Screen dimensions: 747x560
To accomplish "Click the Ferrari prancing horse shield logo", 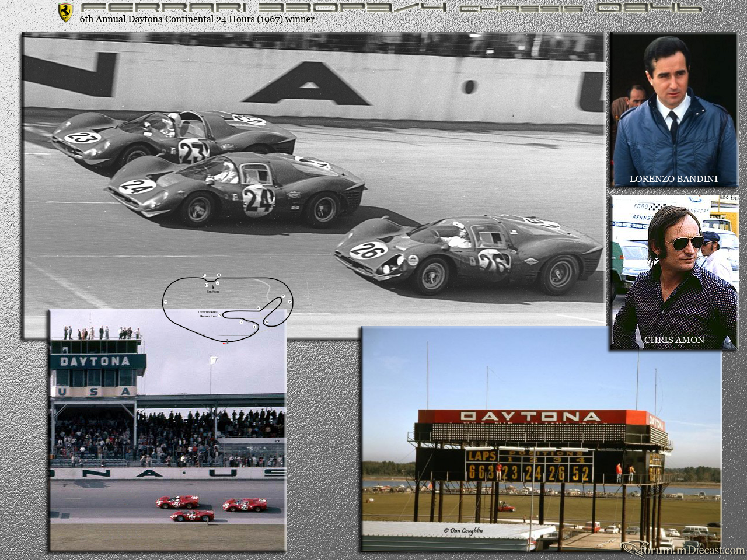I will [x=65, y=13].
